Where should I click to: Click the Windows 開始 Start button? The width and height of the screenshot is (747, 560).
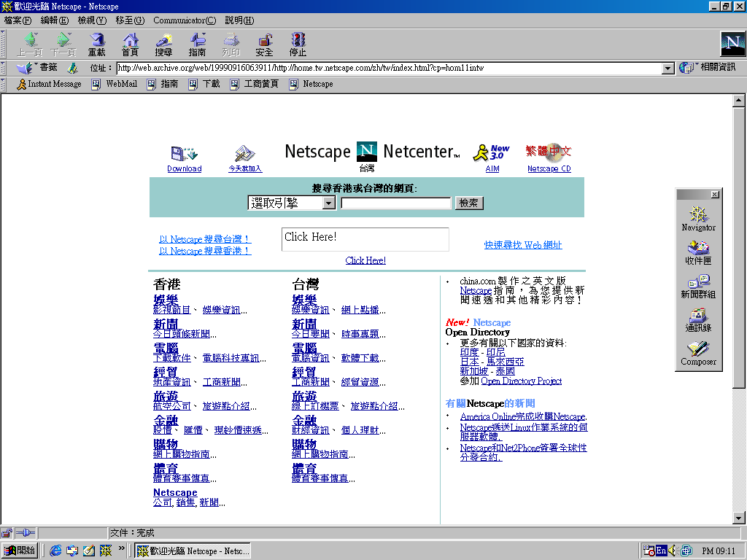(x=20, y=551)
